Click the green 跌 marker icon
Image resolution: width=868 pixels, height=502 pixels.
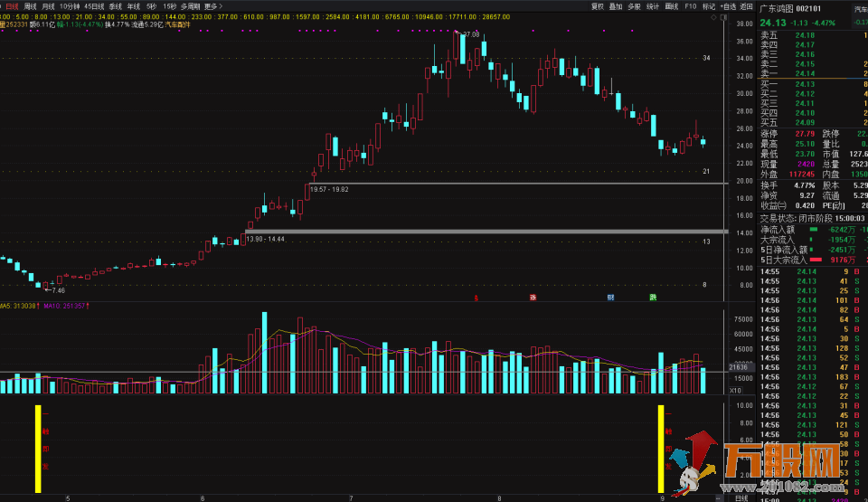click(x=653, y=298)
